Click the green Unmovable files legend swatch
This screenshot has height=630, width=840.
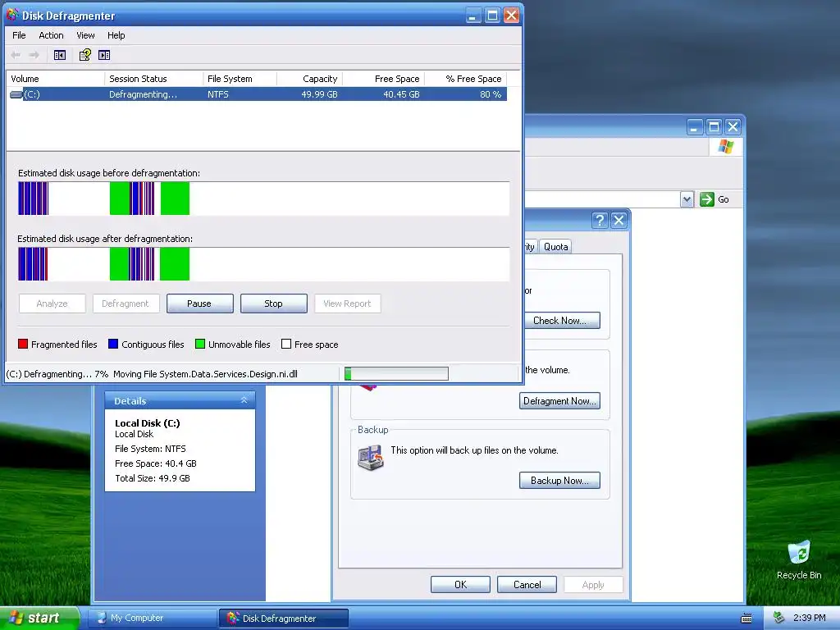pyautogui.click(x=200, y=344)
